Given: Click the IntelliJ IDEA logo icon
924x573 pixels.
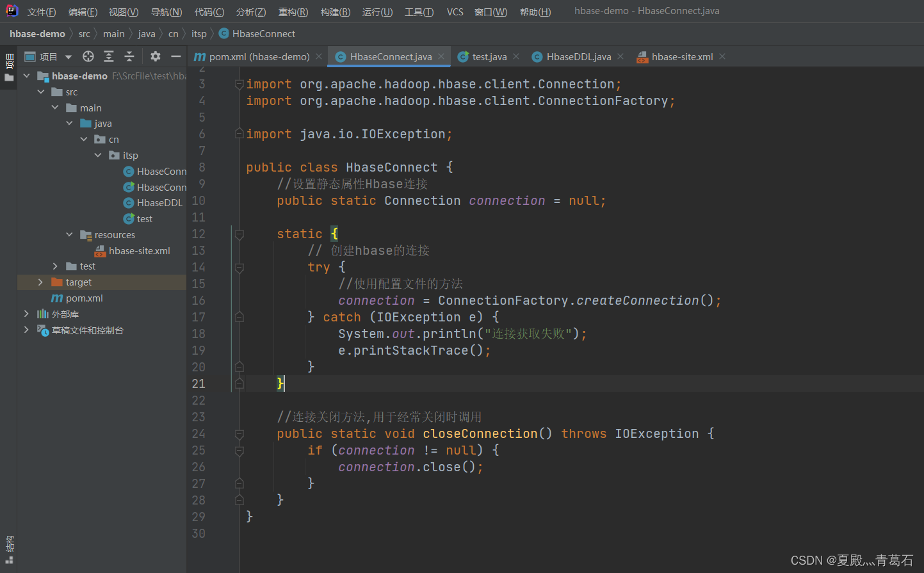Looking at the screenshot, I should (x=12, y=11).
